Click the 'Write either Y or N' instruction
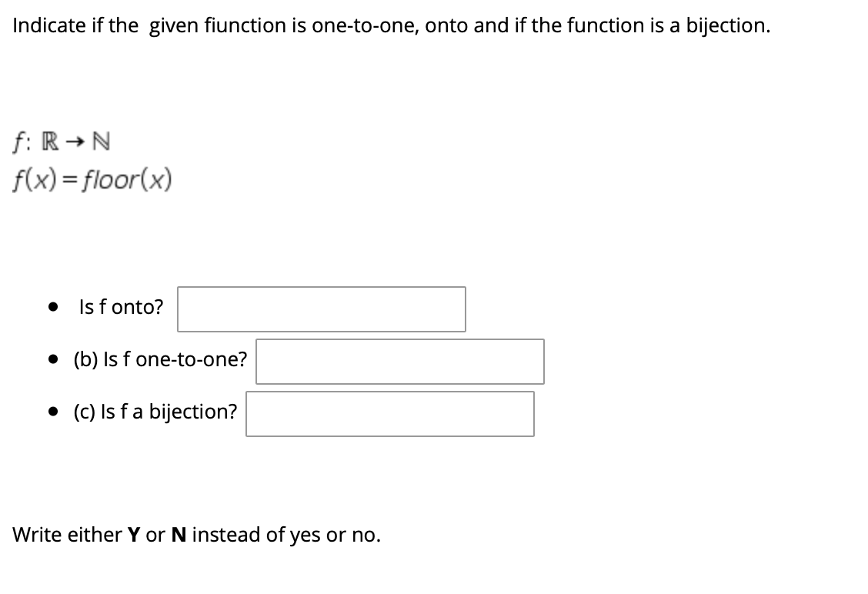This screenshot has width=868, height=594. click(195, 534)
